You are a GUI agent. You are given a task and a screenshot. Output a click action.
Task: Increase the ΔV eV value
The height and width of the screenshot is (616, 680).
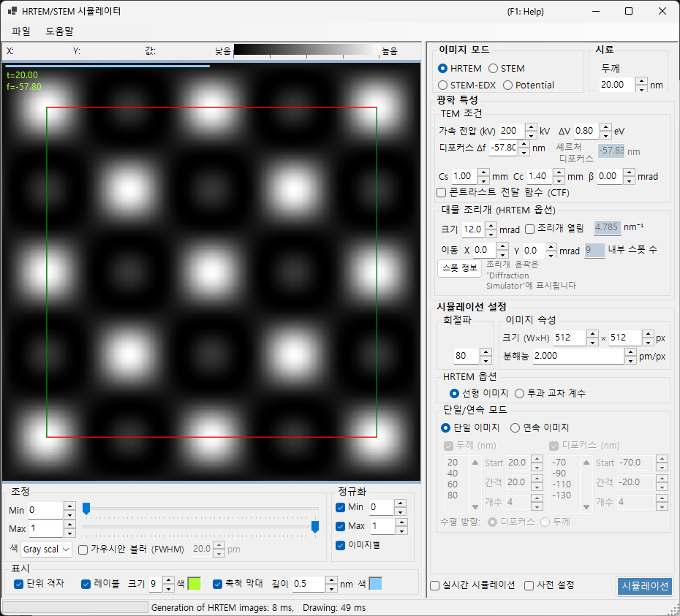tap(606, 127)
